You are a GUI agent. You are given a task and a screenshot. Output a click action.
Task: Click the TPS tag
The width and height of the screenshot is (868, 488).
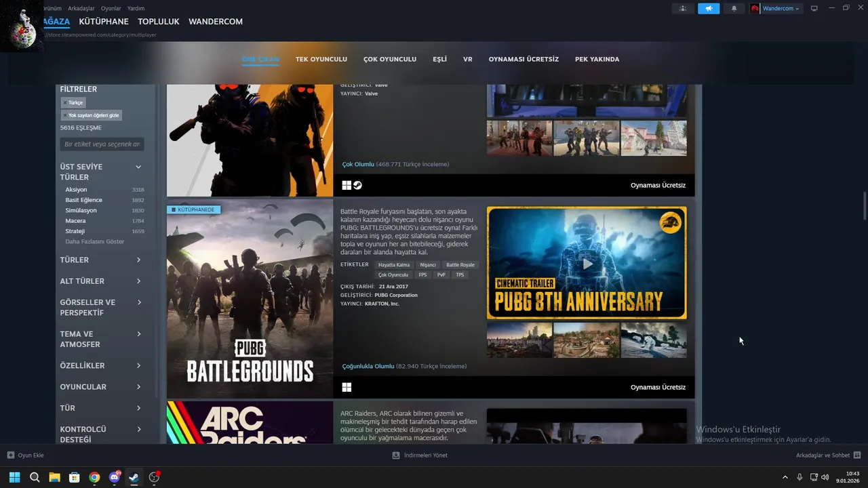coord(460,275)
